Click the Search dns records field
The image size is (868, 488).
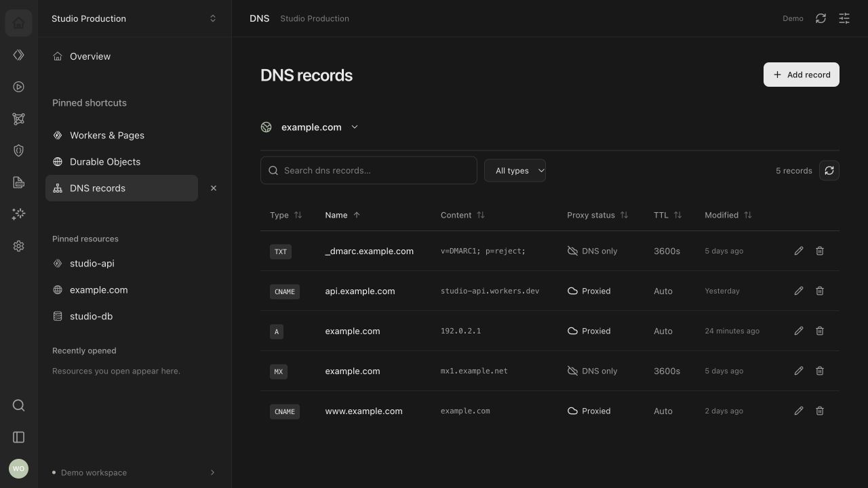(369, 170)
